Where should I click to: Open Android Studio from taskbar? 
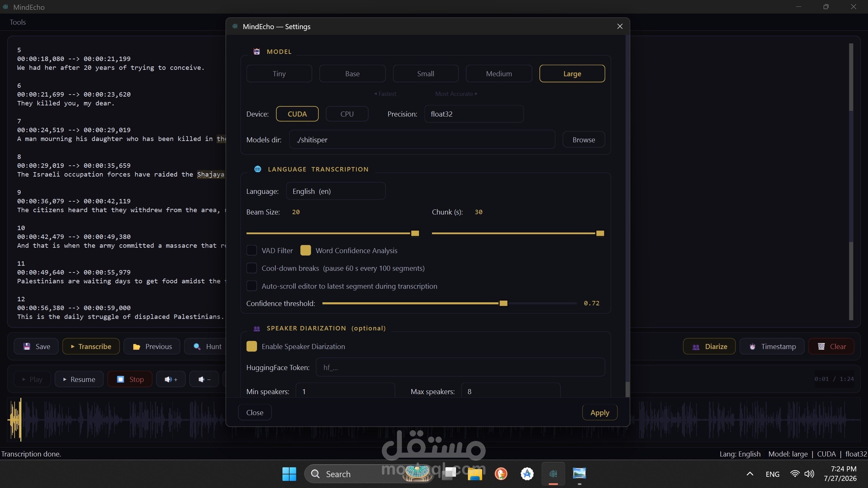point(527,474)
